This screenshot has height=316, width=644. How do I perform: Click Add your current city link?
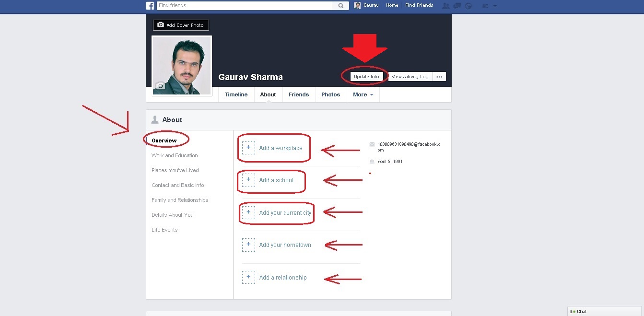click(x=285, y=213)
